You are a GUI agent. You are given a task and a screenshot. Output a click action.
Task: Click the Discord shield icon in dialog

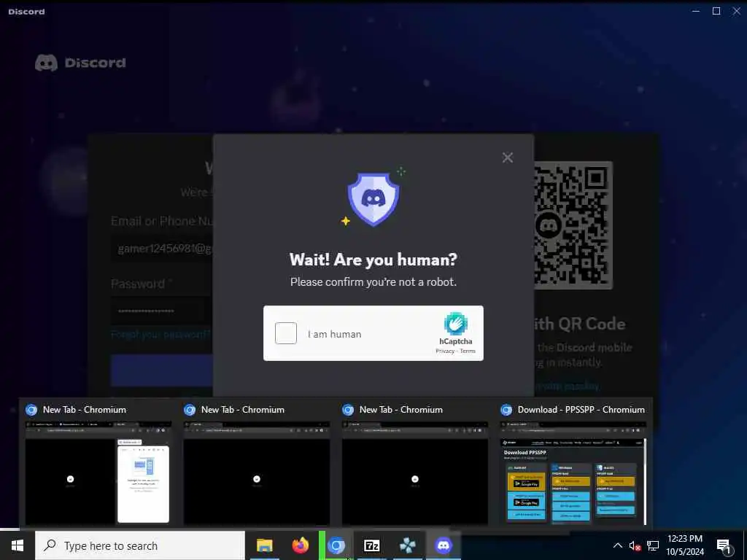click(x=373, y=199)
